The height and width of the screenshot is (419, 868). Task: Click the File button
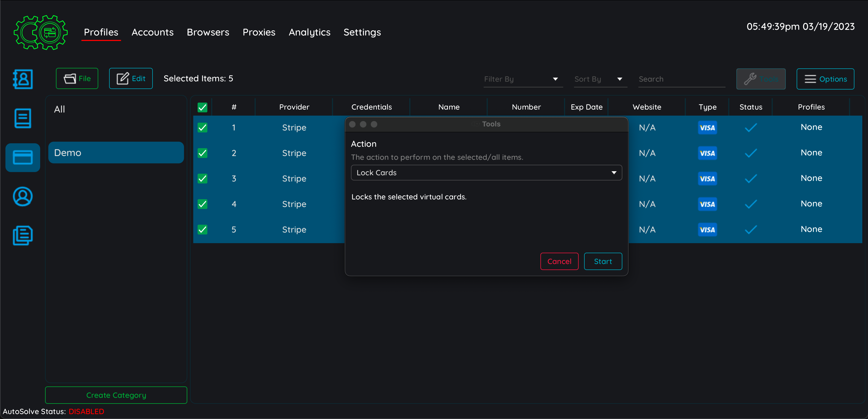tap(77, 78)
